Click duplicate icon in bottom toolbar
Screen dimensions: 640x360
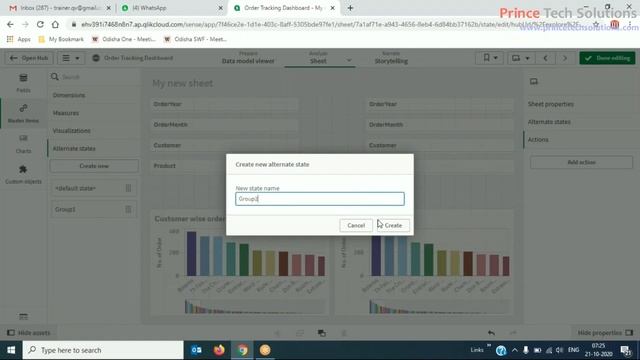(322, 333)
